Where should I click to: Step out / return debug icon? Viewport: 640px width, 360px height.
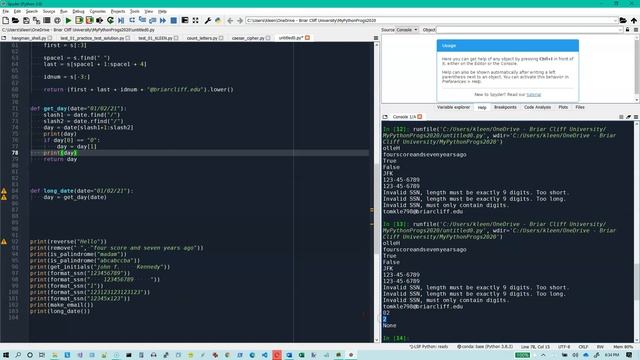[x=152, y=20]
